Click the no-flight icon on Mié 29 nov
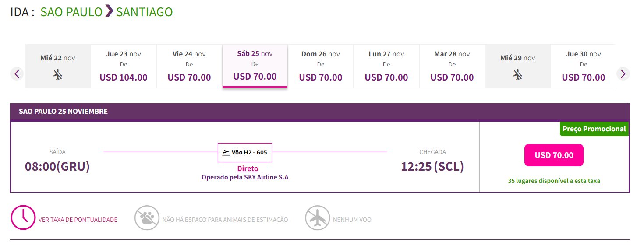Image resolution: width=644 pixels, height=245 pixels. tap(518, 75)
